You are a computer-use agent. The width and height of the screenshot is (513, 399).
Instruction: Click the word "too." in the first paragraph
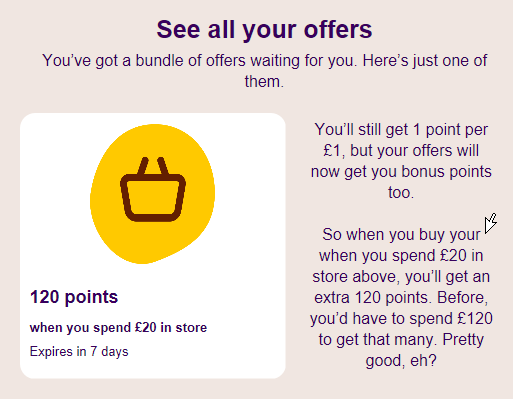(401, 193)
